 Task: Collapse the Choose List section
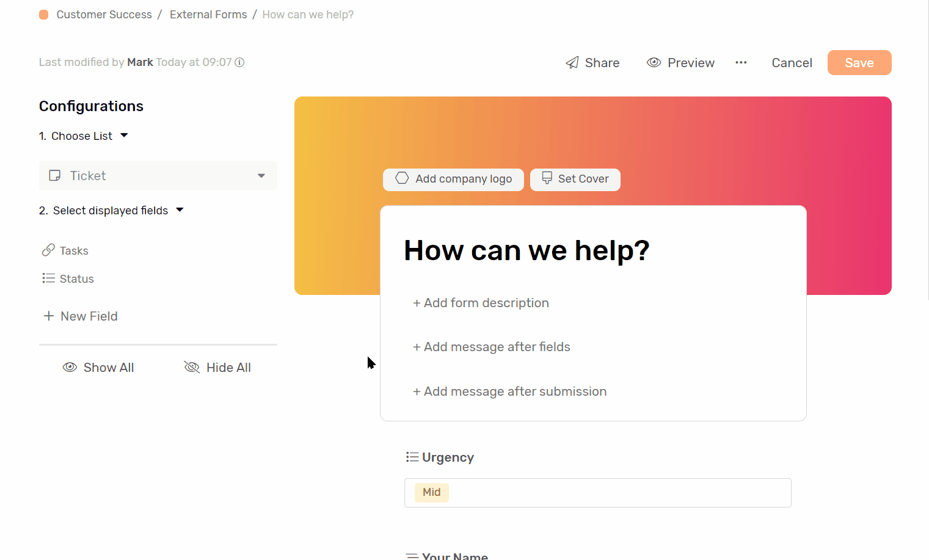(x=124, y=136)
